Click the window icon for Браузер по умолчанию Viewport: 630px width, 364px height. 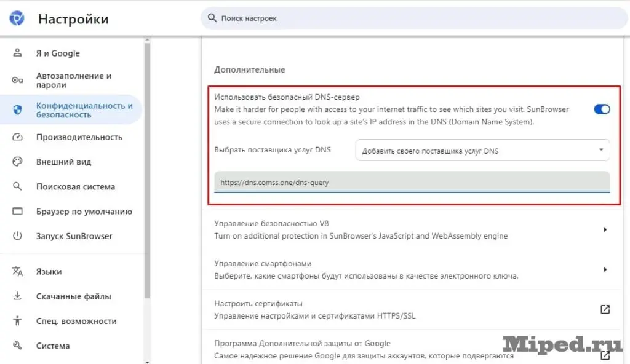coord(17,211)
